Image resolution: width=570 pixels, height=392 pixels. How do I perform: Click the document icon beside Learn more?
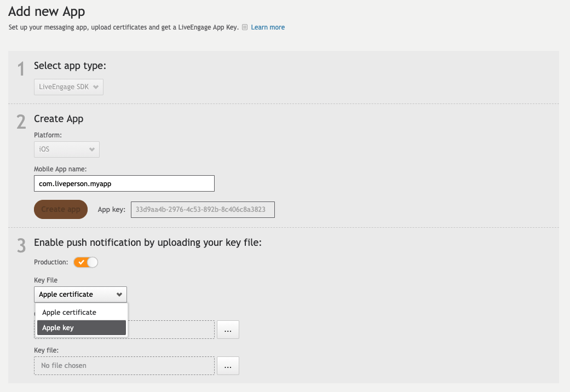tap(245, 27)
